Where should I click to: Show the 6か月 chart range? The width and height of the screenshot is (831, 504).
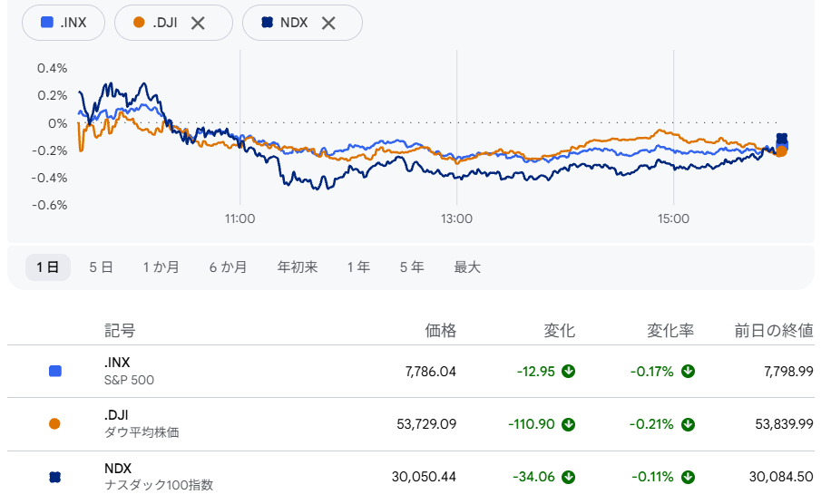[x=228, y=267]
